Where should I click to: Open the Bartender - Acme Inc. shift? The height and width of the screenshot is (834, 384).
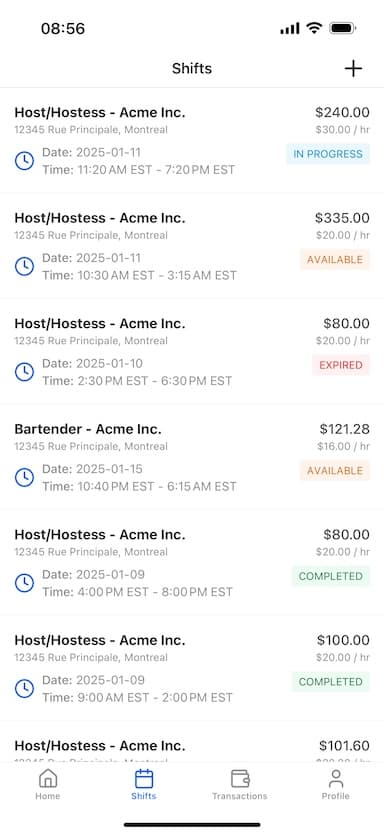coord(192,457)
